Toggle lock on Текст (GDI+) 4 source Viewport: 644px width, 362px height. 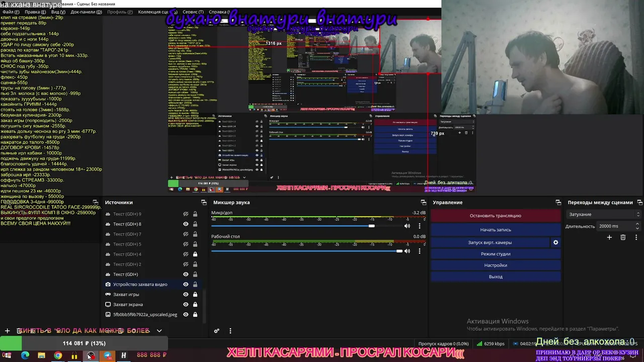pyautogui.click(x=195, y=254)
